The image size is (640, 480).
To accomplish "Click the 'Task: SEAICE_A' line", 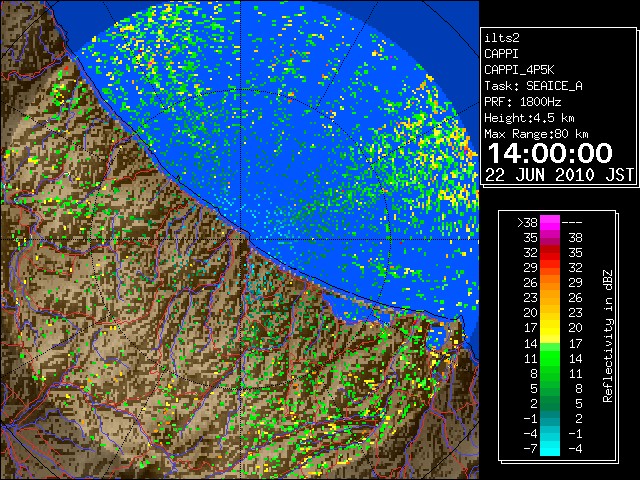I will pyautogui.click(x=533, y=86).
